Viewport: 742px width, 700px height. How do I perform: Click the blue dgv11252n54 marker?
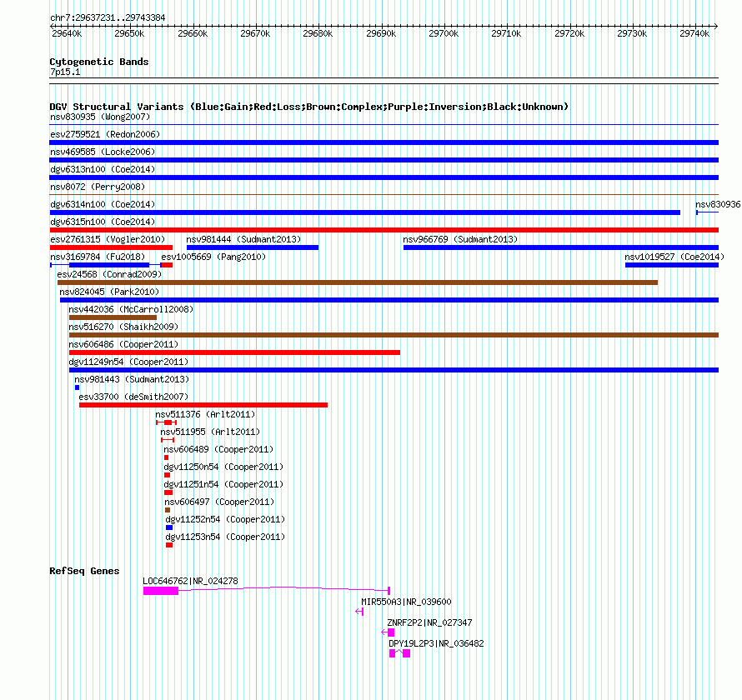pyautogui.click(x=169, y=527)
